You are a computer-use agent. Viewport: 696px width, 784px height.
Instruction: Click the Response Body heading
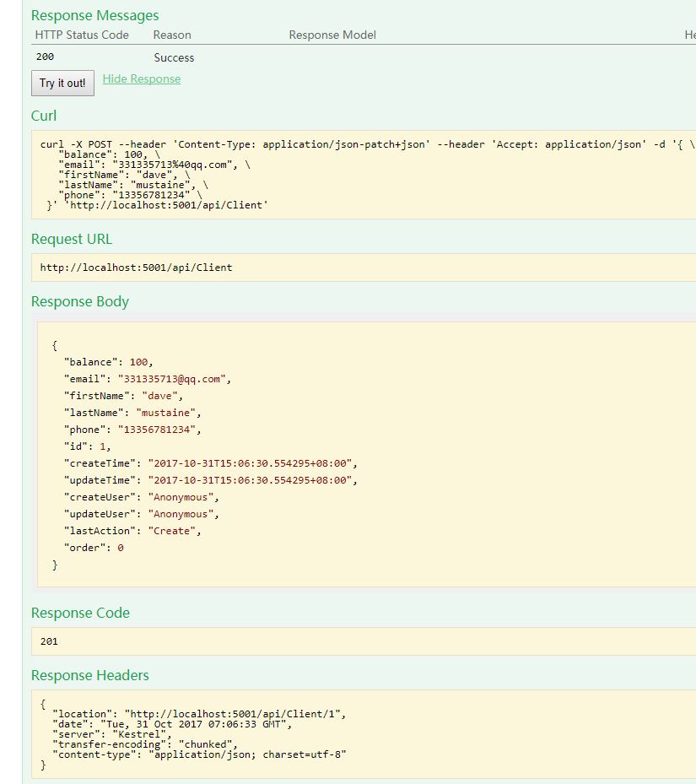tap(80, 301)
